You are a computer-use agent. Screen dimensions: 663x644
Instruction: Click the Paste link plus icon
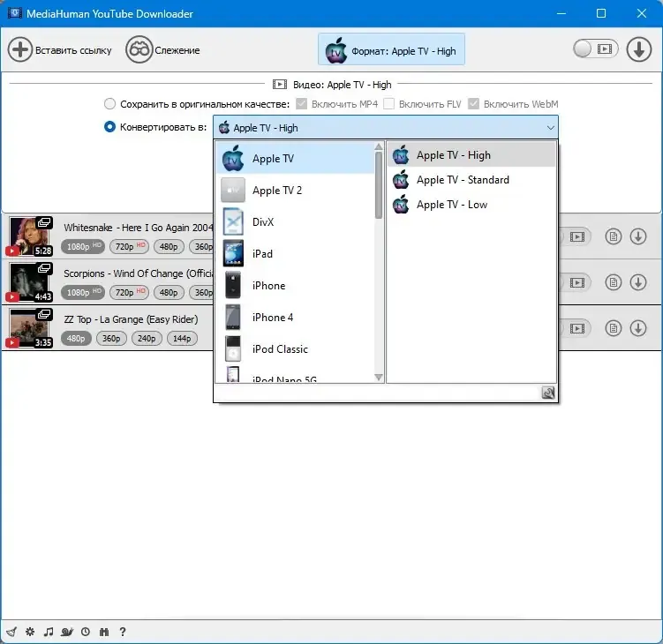[20, 49]
